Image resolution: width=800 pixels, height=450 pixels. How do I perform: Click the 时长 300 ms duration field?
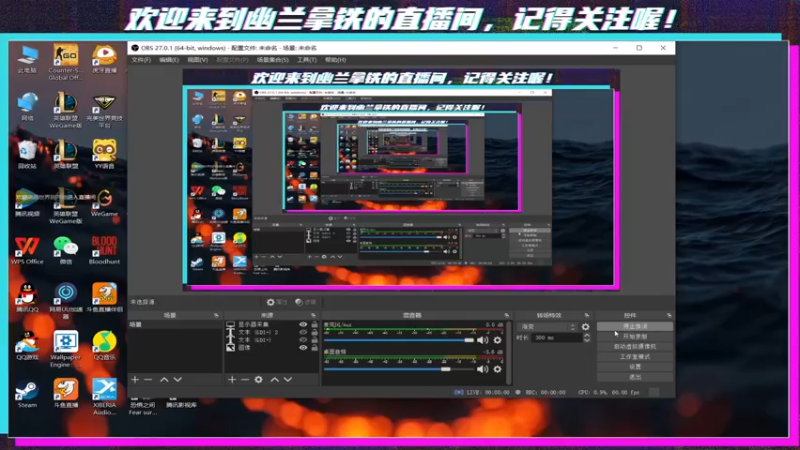(557, 338)
